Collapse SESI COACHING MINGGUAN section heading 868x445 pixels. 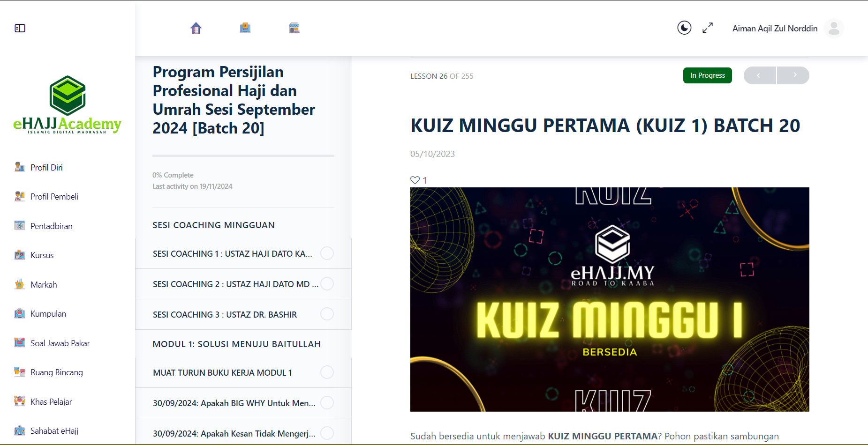pos(213,225)
